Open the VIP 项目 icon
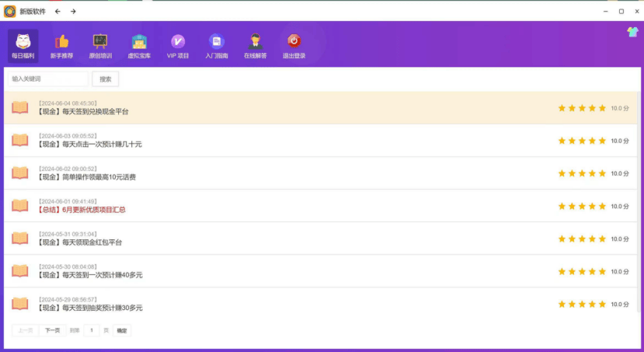Image resolution: width=644 pixels, height=352 pixels. click(x=178, y=42)
